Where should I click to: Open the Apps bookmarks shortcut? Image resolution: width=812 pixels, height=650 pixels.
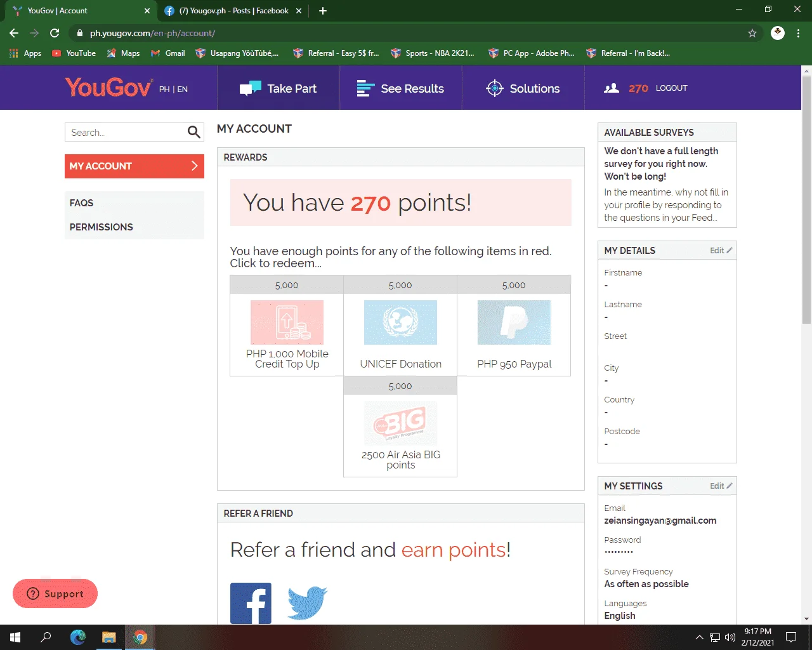click(x=25, y=53)
